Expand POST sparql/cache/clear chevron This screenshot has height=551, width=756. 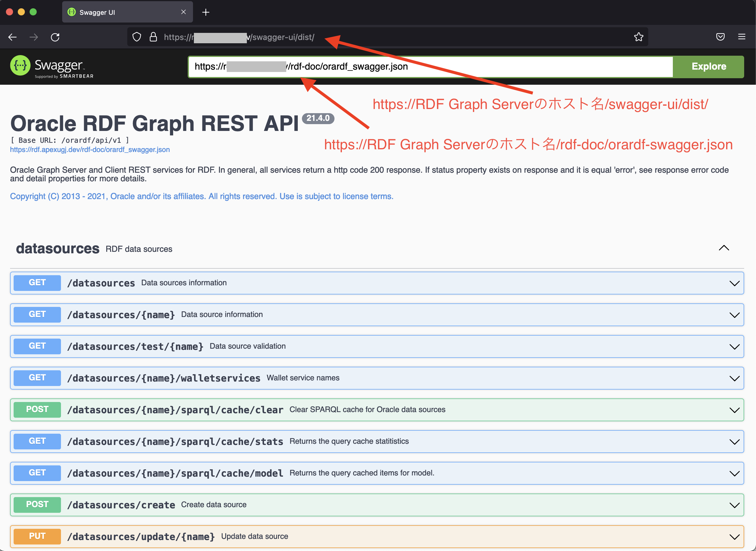click(x=735, y=410)
